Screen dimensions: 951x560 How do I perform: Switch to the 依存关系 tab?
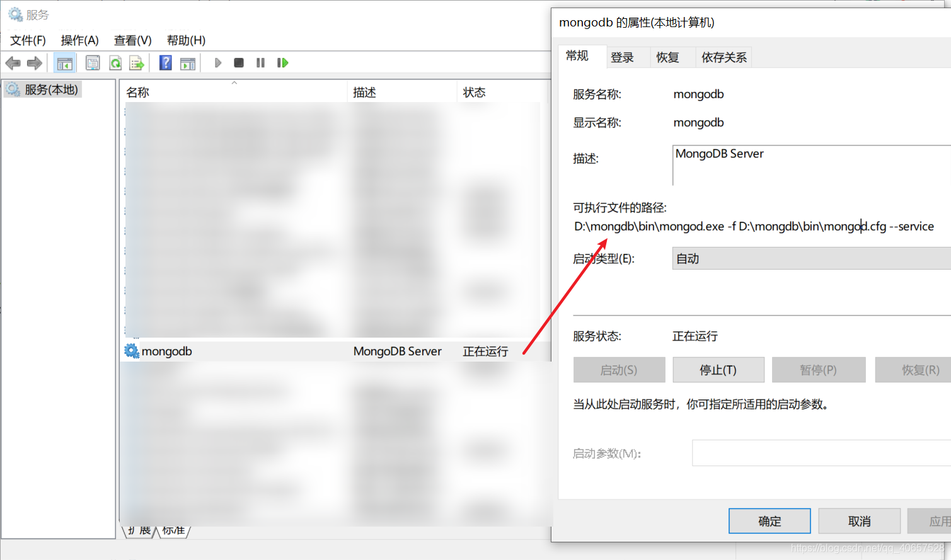pos(724,57)
